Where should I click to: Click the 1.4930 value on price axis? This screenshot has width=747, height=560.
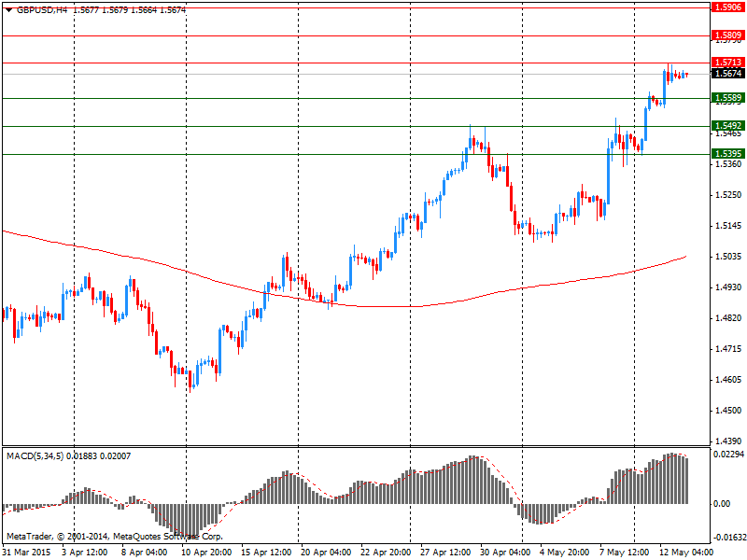tap(728, 287)
